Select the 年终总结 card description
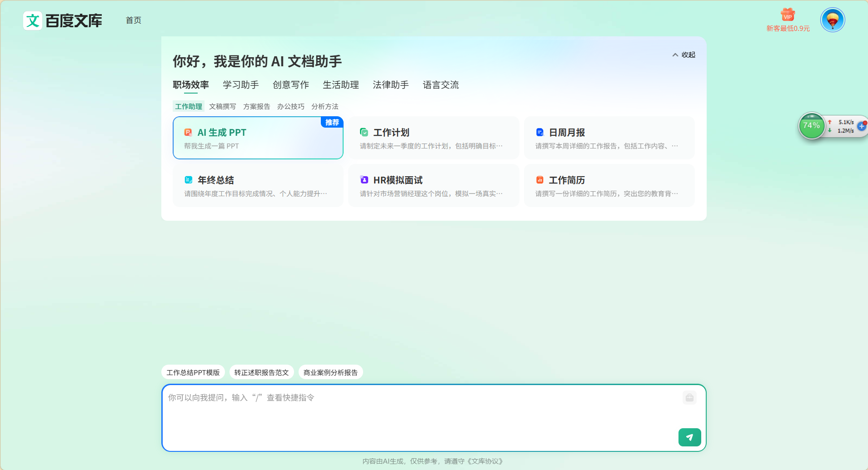 255,194
